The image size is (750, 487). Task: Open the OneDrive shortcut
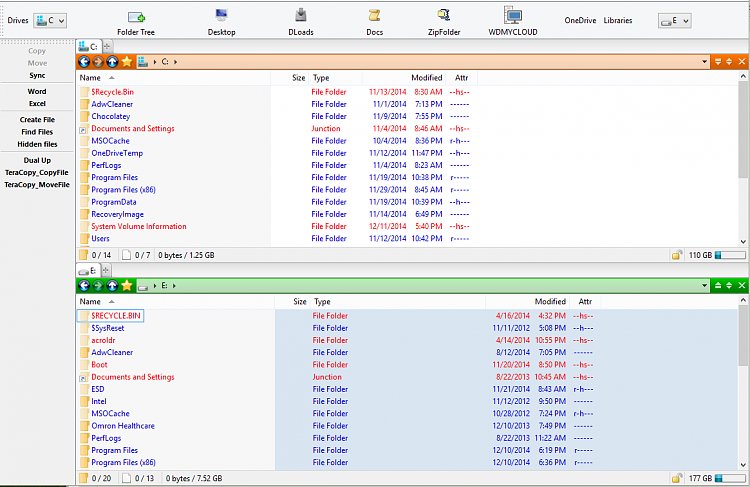point(580,21)
